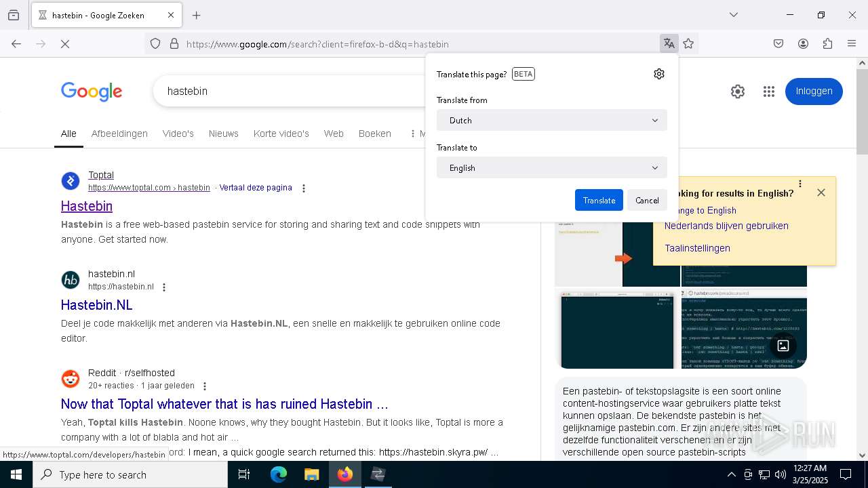Switch to Korte video's tab
This screenshot has height=488, width=868.
coord(281,134)
